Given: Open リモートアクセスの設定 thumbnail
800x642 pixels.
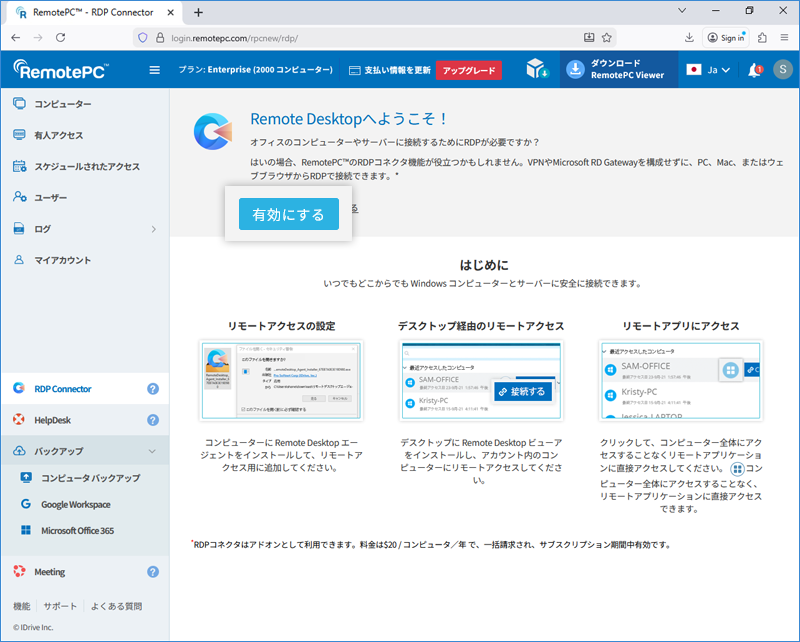Looking at the screenshot, I should tap(281, 381).
